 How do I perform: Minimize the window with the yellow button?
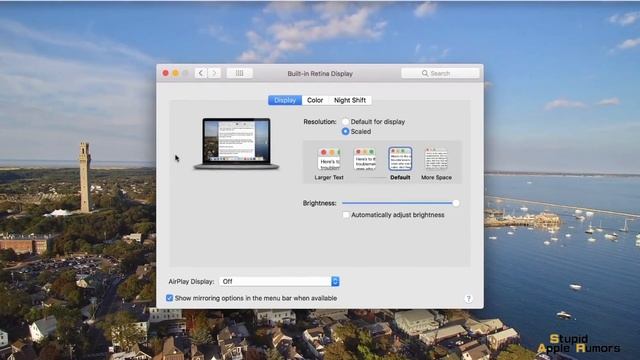tap(176, 73)
